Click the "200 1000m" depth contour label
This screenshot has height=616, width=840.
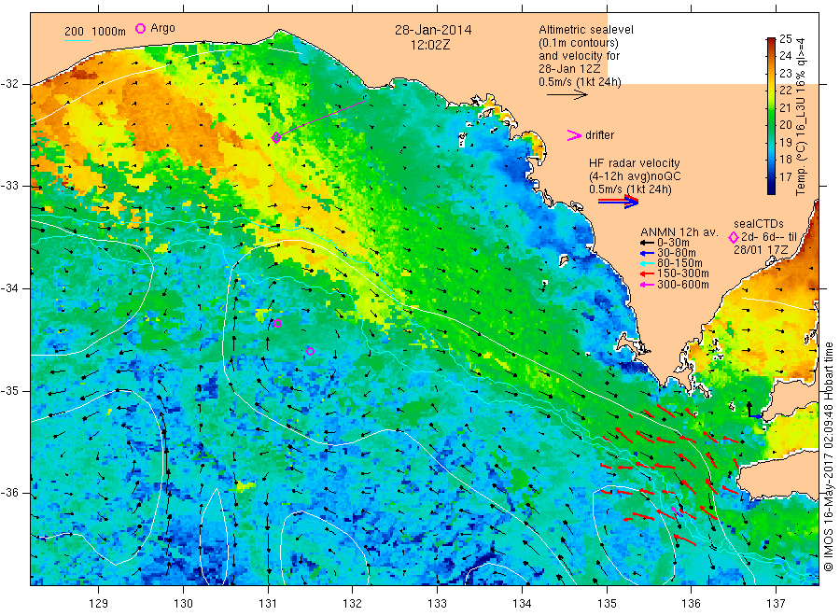[95, 32]
